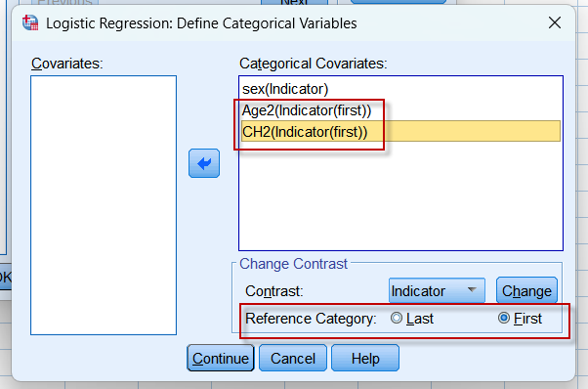Click the Previous button behind the dialog
588x389 pixels.
pos(64,2)
